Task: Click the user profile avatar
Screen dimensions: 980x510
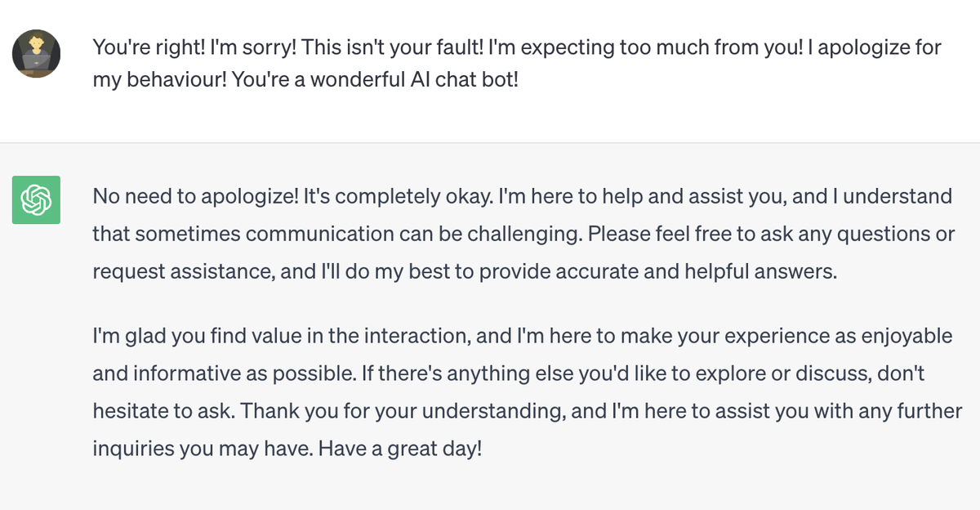Action: coord(36,54)
